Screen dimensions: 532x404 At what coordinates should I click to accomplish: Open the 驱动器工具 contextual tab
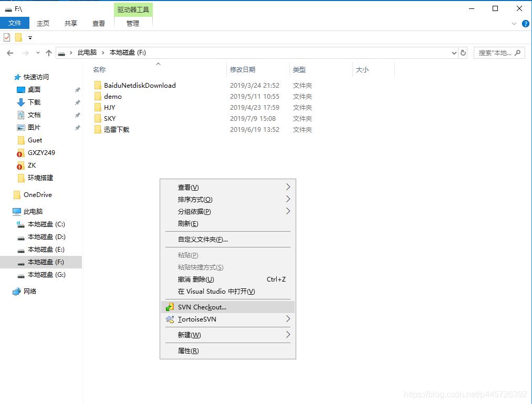pos(132,9)
